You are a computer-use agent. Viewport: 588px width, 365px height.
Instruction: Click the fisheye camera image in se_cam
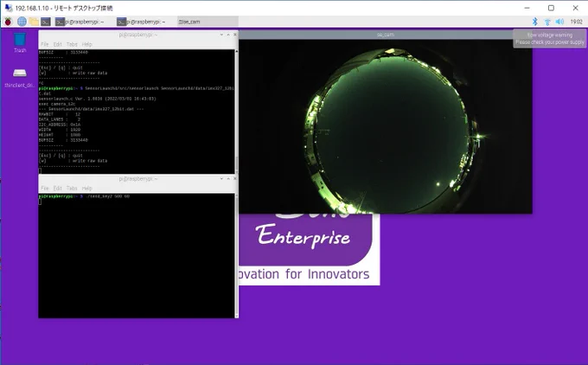pyautogui.click(x=386, y=126)
